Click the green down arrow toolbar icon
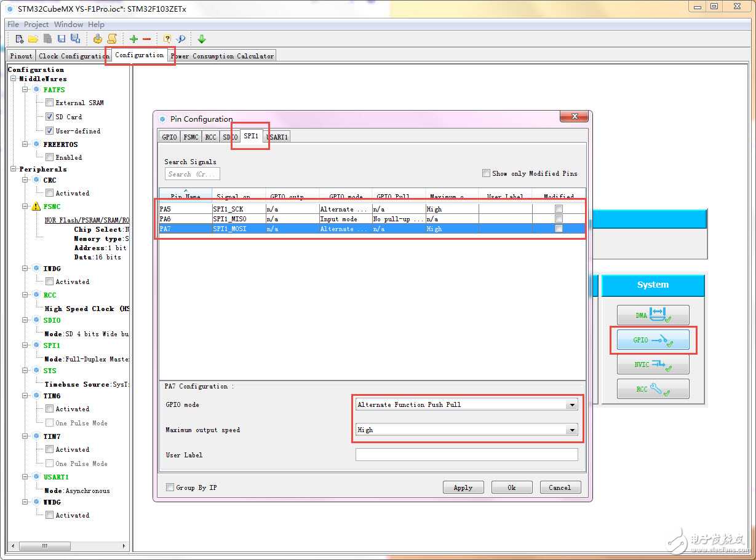The width and height of the screenshot is (756, 560). pos(202,39)
